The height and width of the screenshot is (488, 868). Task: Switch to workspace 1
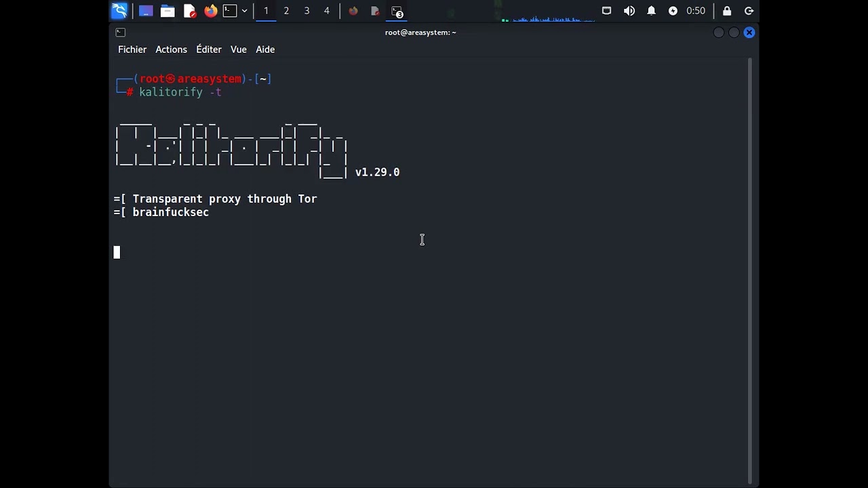pos(266,11)
